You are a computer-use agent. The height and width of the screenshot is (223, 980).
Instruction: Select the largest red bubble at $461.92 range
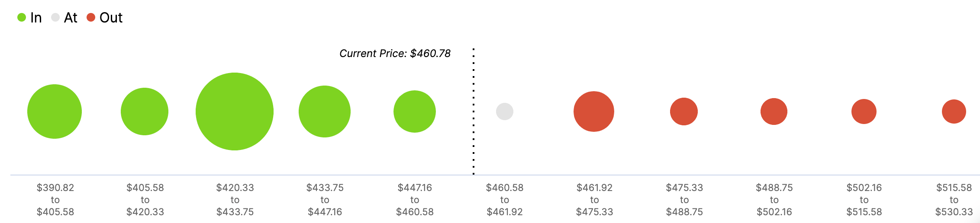pyautogui.click(x=594, y=111)
